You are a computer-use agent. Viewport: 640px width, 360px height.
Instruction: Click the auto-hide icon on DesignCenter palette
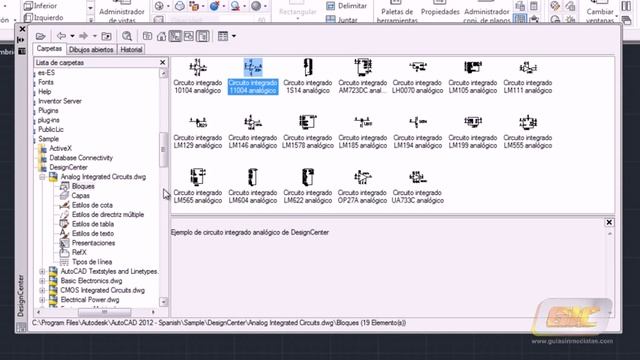click(21, 40)
